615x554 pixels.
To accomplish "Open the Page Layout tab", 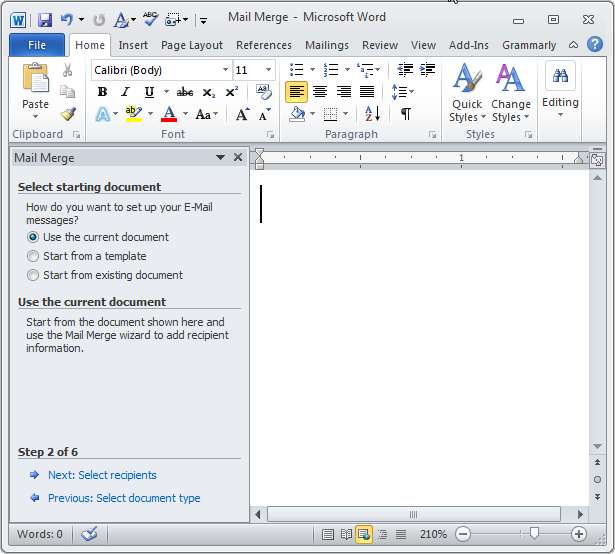I will click(x=192, y=45).
